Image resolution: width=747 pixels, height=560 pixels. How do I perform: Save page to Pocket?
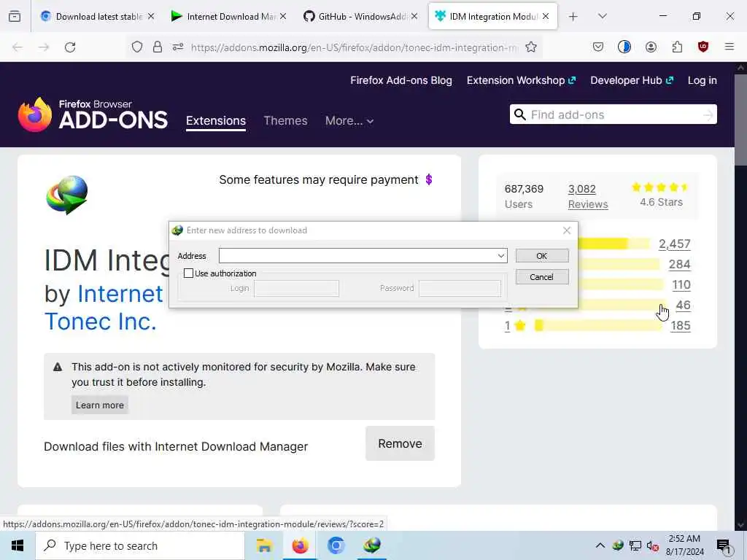click(598, 47)
